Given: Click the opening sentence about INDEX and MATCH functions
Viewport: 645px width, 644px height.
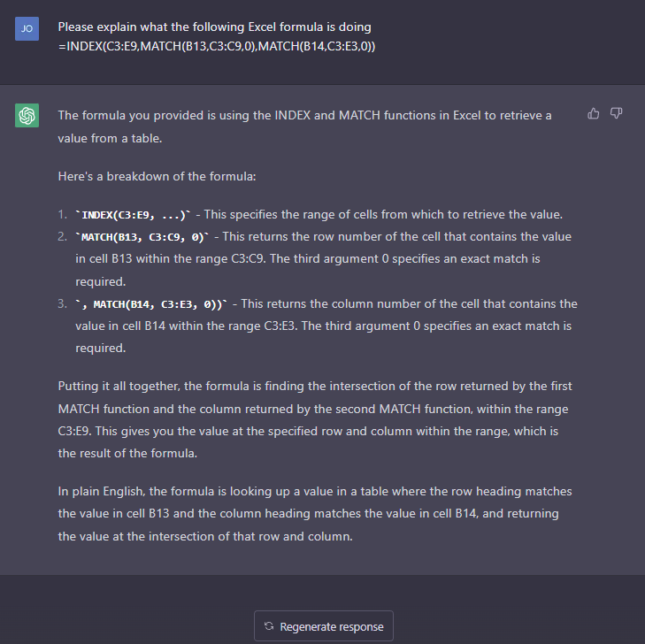Looking at the screenshot, I should pyautogui.click(x=305, y=126).
